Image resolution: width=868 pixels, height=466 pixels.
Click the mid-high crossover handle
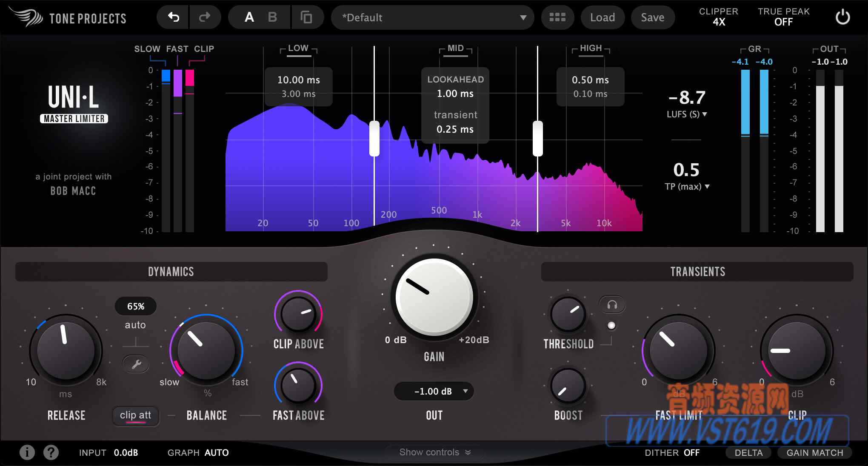pos(538,139)
